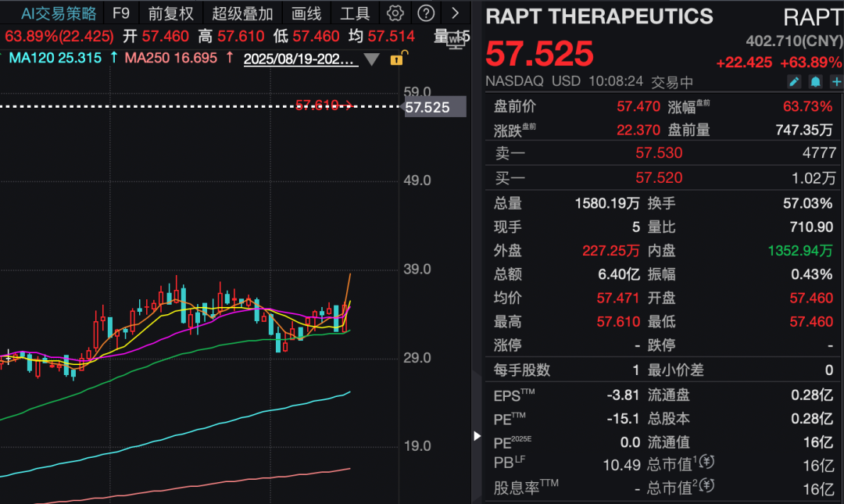Click the 股息率 TTM label
This screenshot has width=844, height=504.
coord(526,488)
